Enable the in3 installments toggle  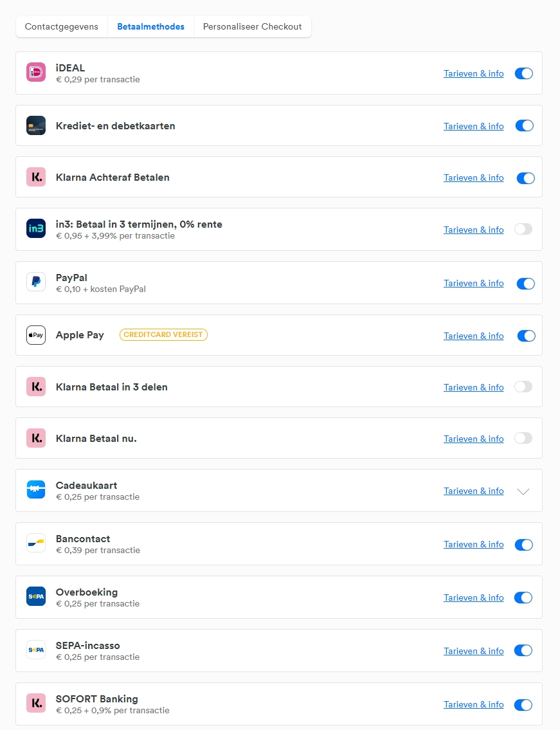(523, 229)
